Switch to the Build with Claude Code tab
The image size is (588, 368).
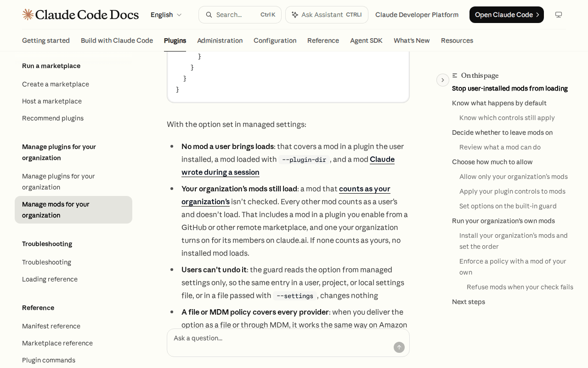tap(117, 40)
